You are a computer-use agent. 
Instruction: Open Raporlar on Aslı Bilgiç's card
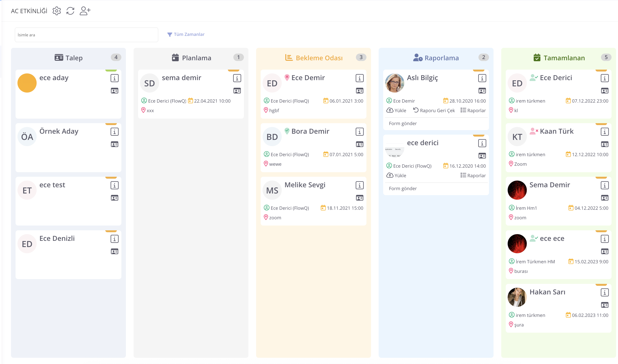pyautogui.click(x=473, y=110)
